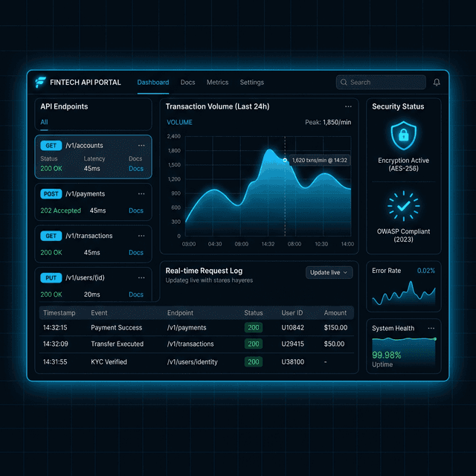Screen dimensions: 476x476
Task: Click the chart data point at 14:32
Action: coord(285,160)
